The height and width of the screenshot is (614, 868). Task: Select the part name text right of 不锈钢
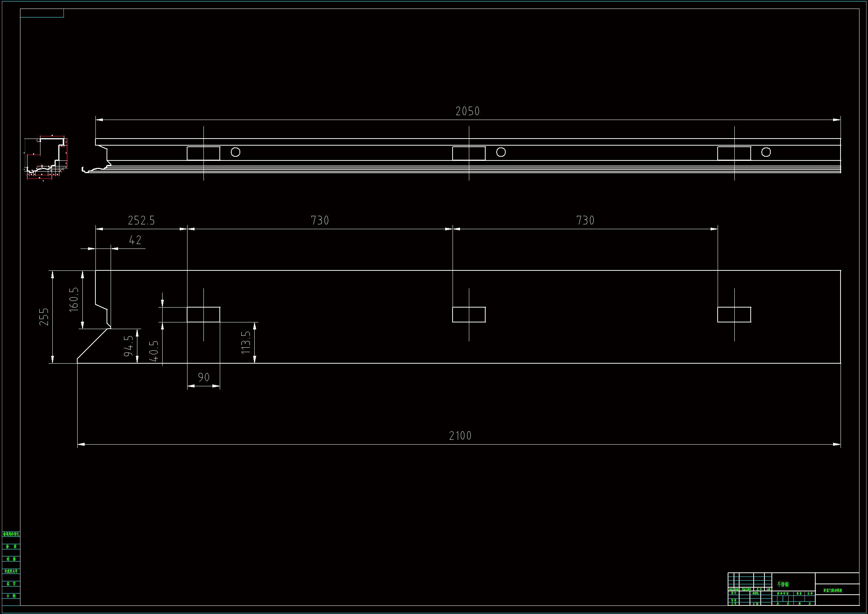pos(833,591)
